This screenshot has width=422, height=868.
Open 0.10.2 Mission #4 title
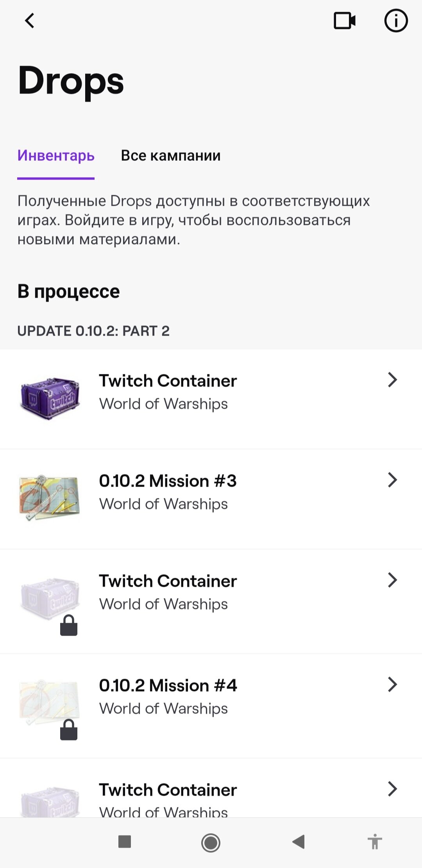pos(168,686)
